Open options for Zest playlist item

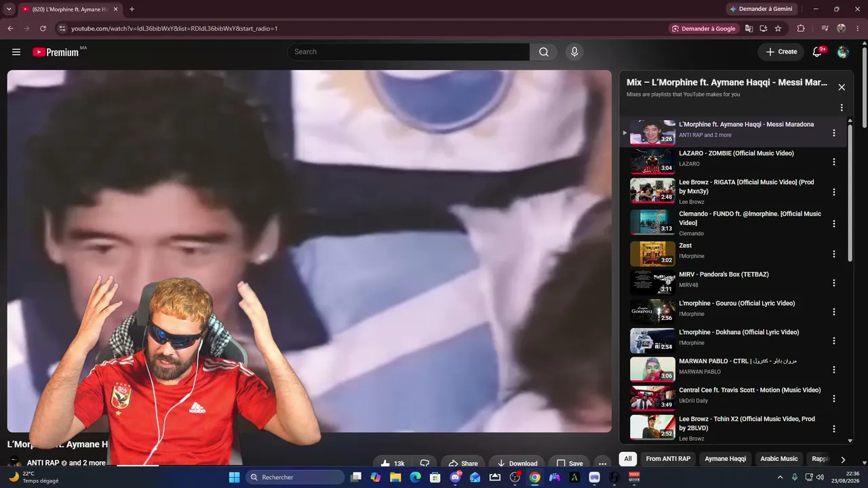(834, 254)
